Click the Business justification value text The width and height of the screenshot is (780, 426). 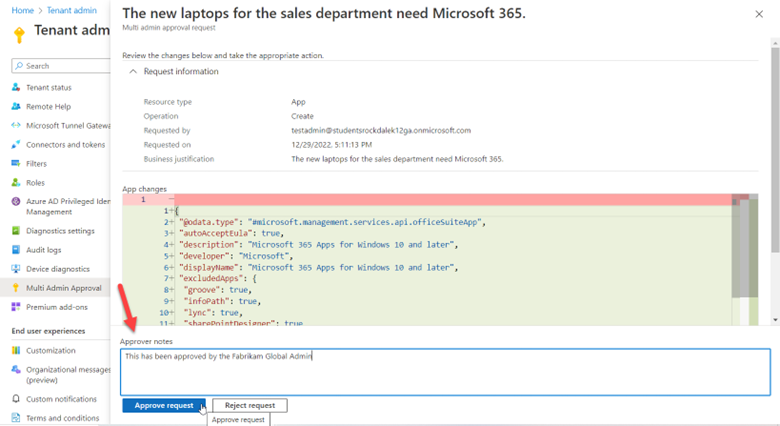[397, 159]
